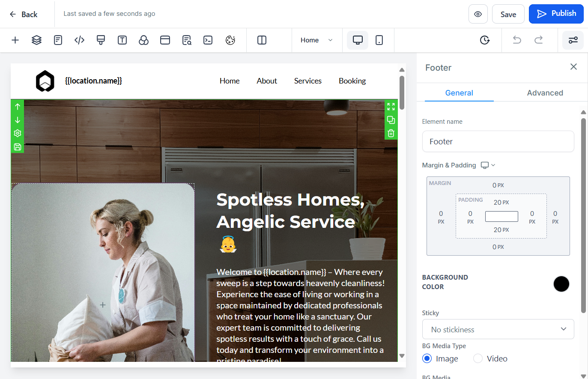Click the About nav link in preview
588x379 pixels.
coord(267,81)
